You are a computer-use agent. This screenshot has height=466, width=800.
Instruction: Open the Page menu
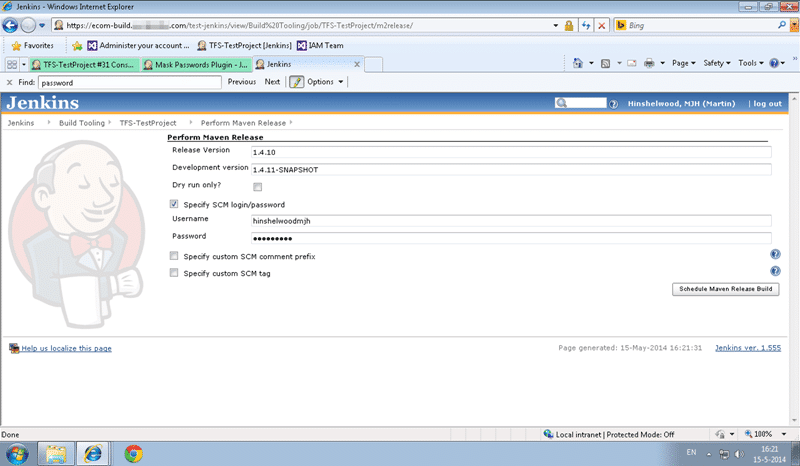(684, 63)
